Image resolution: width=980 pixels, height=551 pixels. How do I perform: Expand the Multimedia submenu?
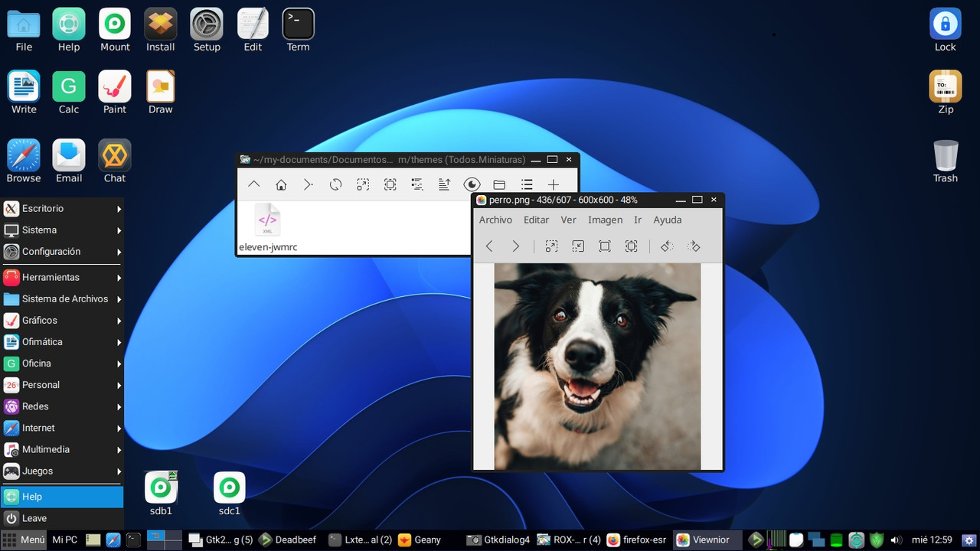[61, 449]
